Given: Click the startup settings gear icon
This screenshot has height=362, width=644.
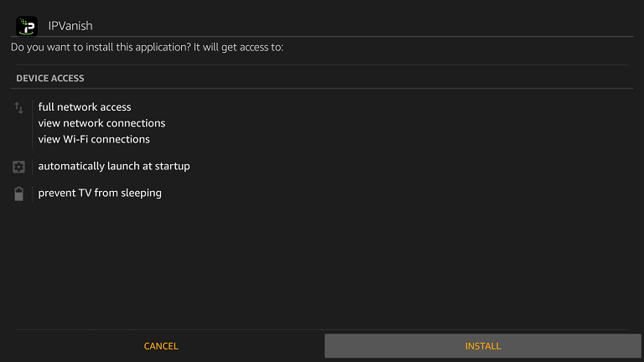Looking at the screenshot, I should click(19, 167).
